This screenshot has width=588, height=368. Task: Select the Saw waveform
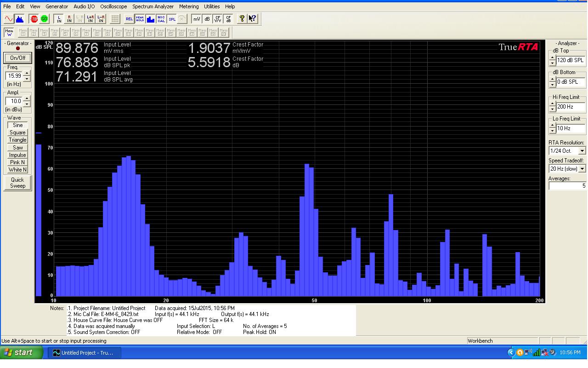(x=17, y=148)
